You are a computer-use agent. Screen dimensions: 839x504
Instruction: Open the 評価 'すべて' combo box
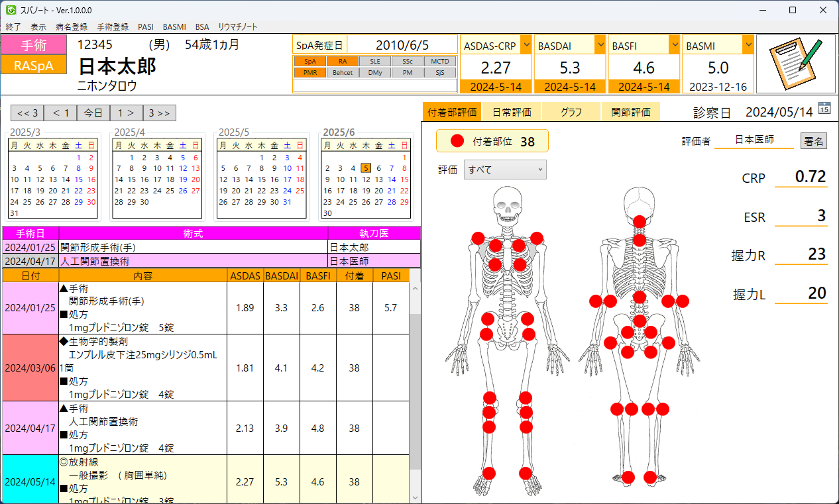pos(505,170)
